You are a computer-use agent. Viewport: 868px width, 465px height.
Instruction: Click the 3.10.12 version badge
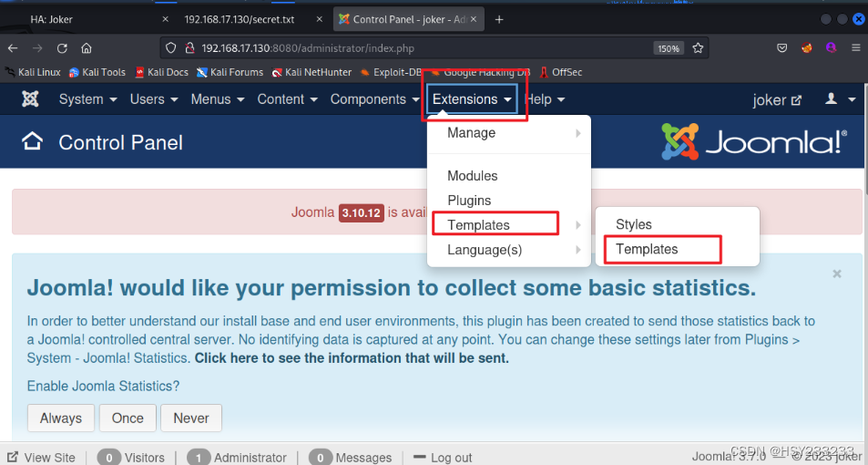[362, 212]
